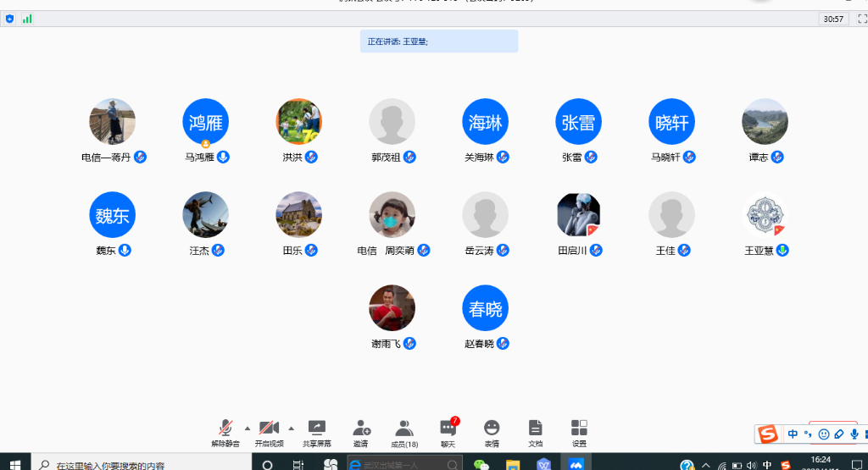Open the emoji reactions (表情) menu
Screen dimensions: 868x470
tap(492, 430)
